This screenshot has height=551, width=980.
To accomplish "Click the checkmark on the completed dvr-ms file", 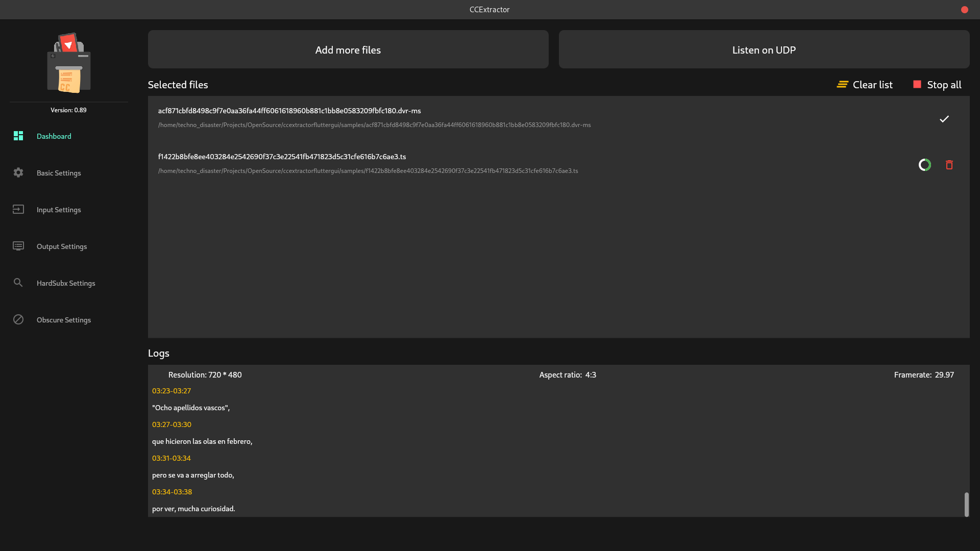I will [x=944, y=119].
